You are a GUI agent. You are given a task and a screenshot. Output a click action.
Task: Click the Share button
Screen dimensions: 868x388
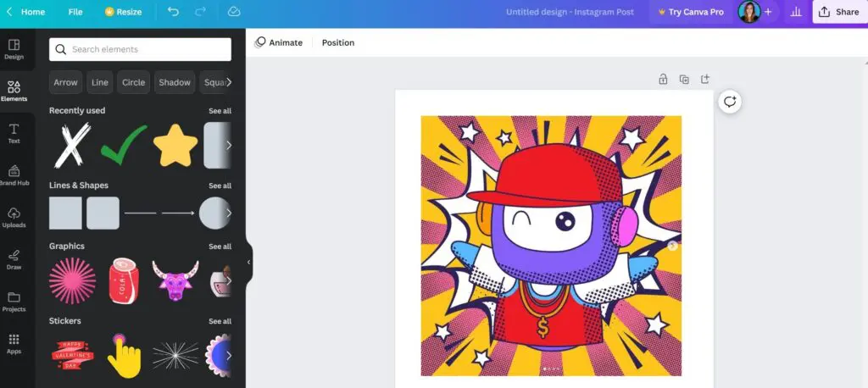pos(840,12)
